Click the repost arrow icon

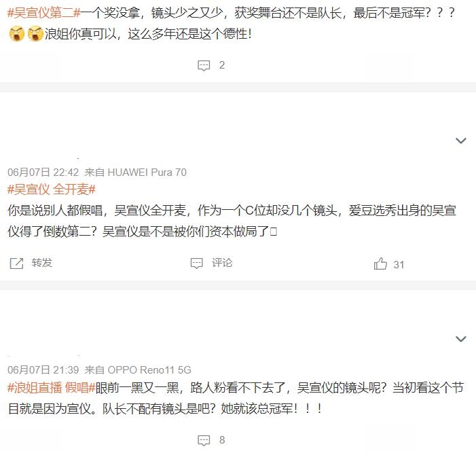16,264
